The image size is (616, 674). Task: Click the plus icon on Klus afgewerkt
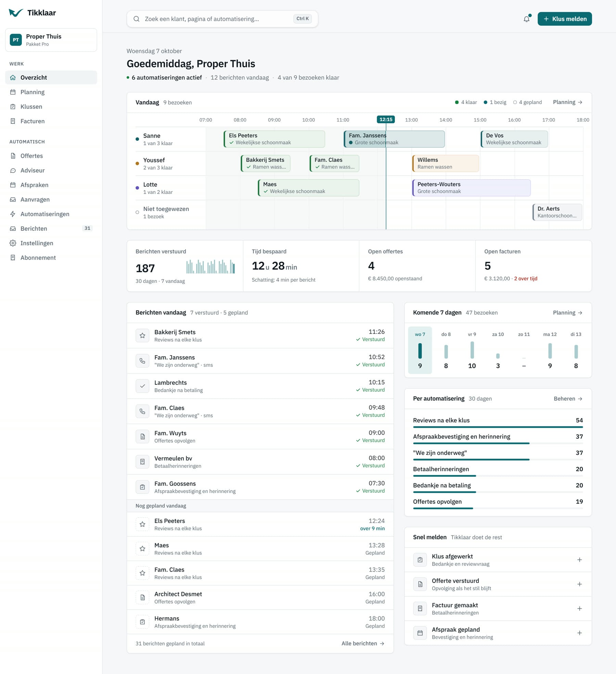579,560
